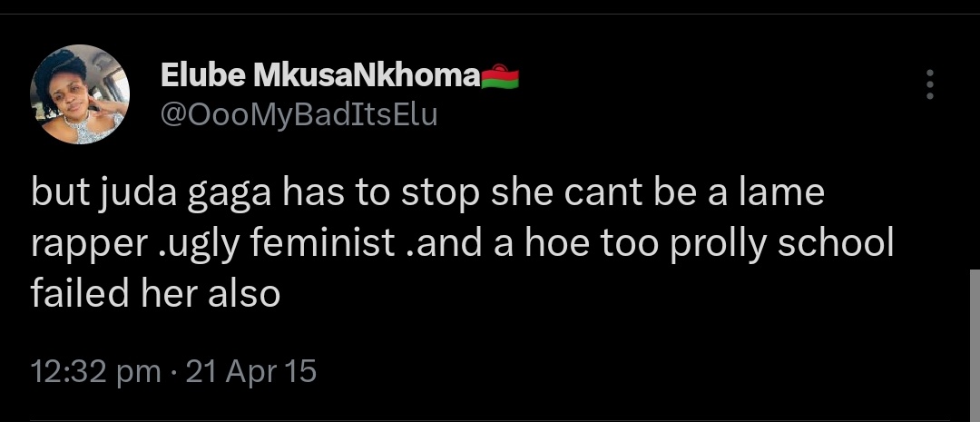The image size is (980, 422).
Task: Visit the Elube MkusaNkhoma display name link
Action: click(x=320, y=76)
